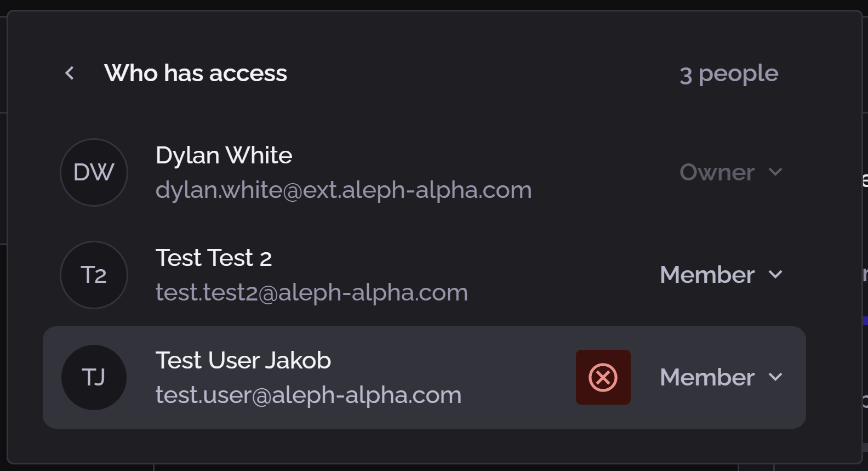The height and width of the screenshot is (471, 868).
Task: Go back using the left chevron arrow
Action: point(70,73)
